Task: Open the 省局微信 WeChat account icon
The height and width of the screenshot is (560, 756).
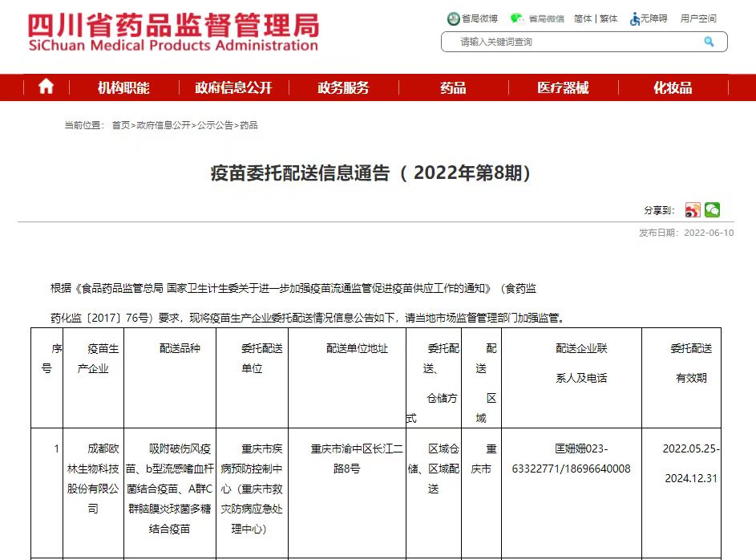Action: click(518, 18)
